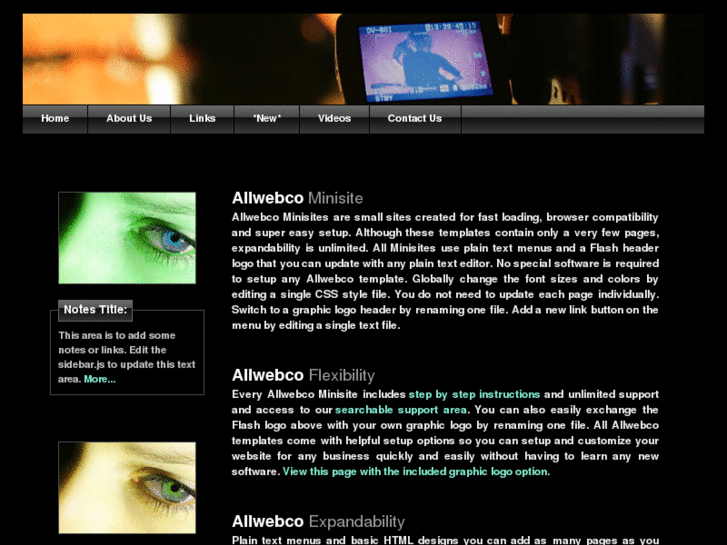Click 'Plain text menus and basic HTML' line
This screenshot has width=727, height=545.
pyautogui.click(x=445, y=540)
